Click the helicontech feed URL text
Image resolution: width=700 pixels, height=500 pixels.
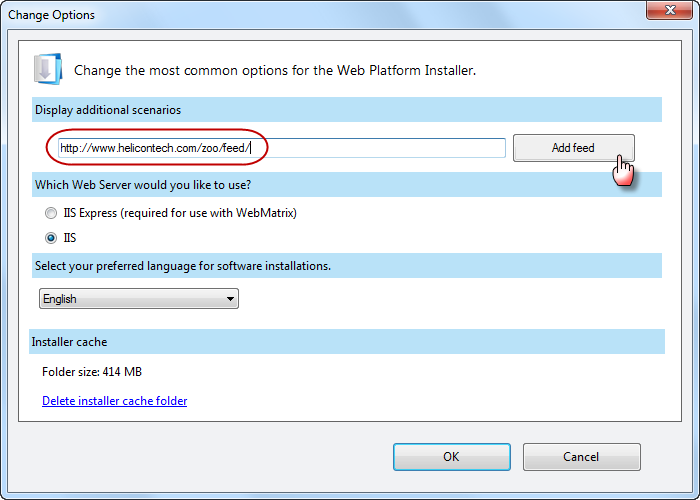point(155,148)
